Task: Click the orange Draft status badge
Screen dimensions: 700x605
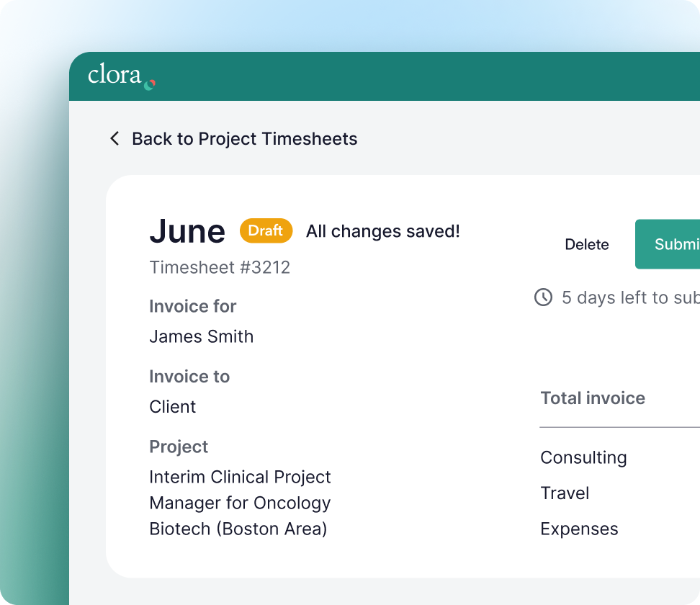Action: 266,230
